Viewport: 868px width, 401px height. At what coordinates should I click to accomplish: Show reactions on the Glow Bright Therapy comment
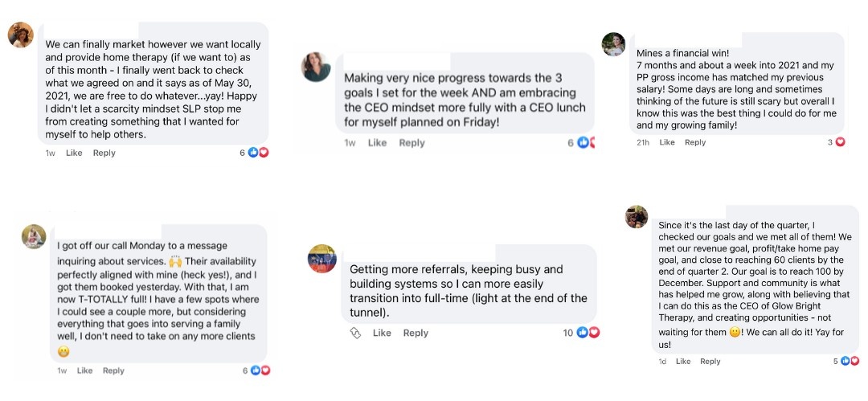(x=849, y=361)
